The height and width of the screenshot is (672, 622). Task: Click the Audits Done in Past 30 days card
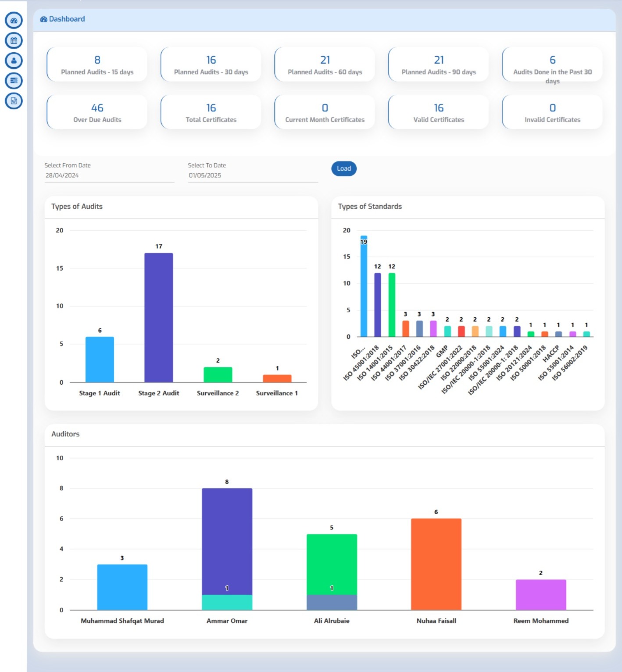[x=552, y=66]
